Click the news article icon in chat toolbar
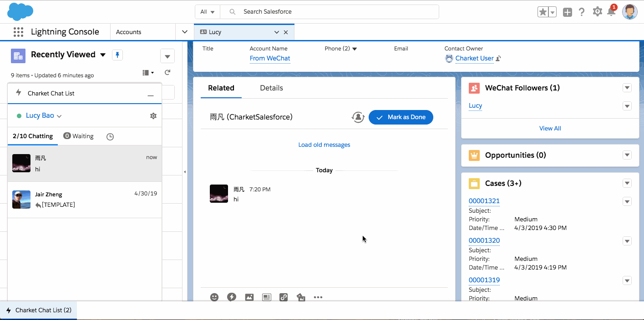 pyautogui.click(x=267, y=297)
